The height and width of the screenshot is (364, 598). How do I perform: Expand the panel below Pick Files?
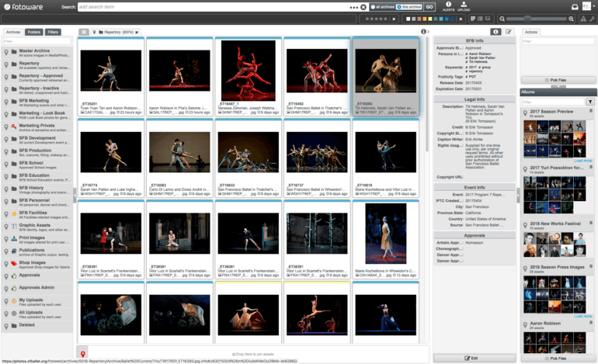point(558,88)
